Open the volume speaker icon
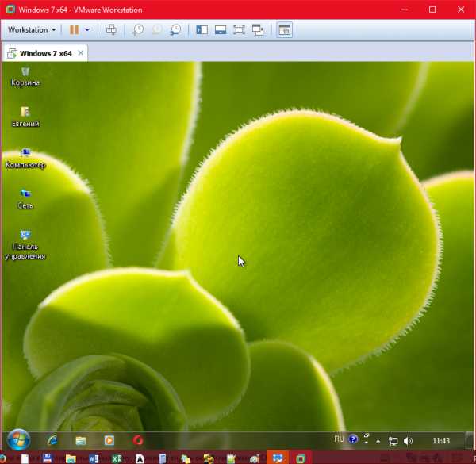 [x=408, y=441]
